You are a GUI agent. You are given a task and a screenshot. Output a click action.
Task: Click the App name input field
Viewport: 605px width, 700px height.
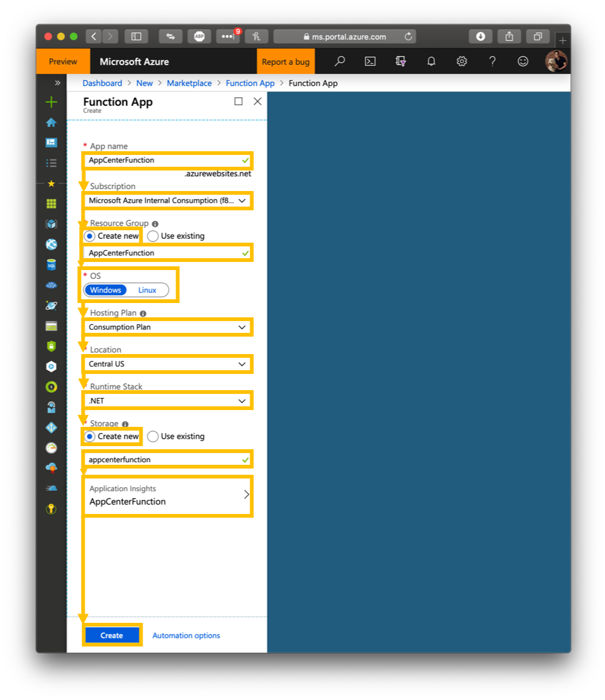[x=167, y=161]
